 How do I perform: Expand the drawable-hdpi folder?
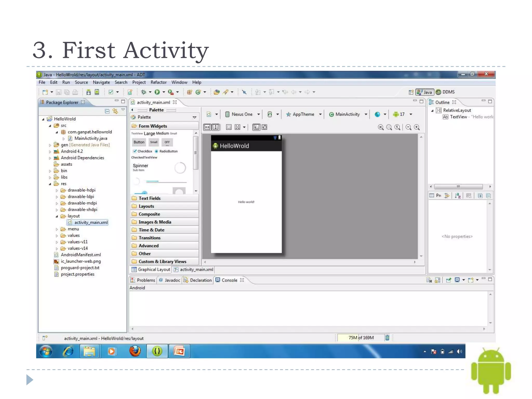click(x=57, y=190)
